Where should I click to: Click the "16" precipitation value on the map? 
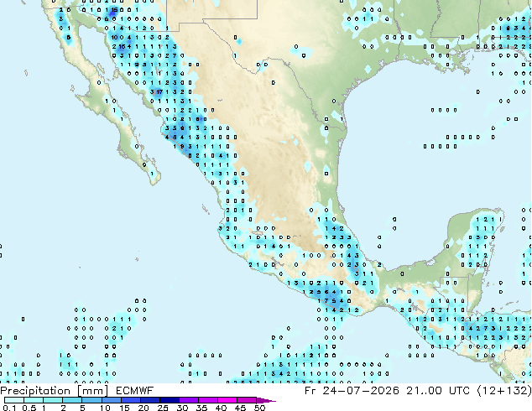[x=123, y=46]
